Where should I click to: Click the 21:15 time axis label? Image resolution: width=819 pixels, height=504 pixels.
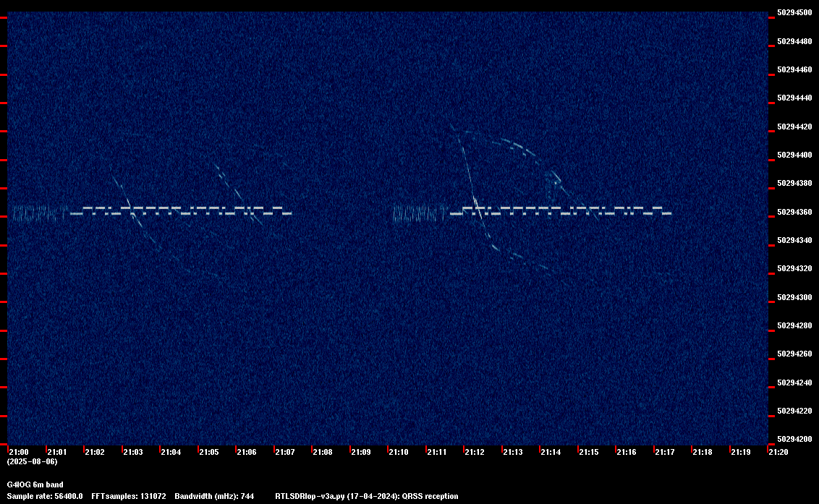coord(589,452)
